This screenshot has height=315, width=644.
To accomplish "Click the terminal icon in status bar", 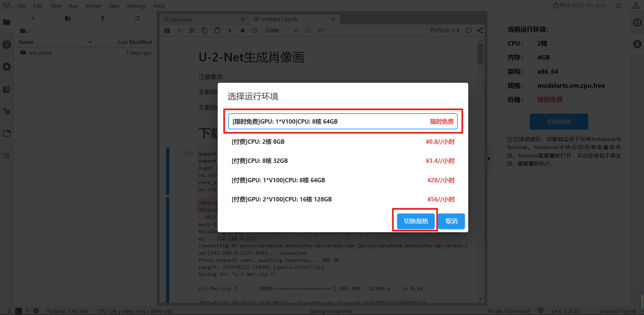I will pyautogui.click(x=19, y=311).
